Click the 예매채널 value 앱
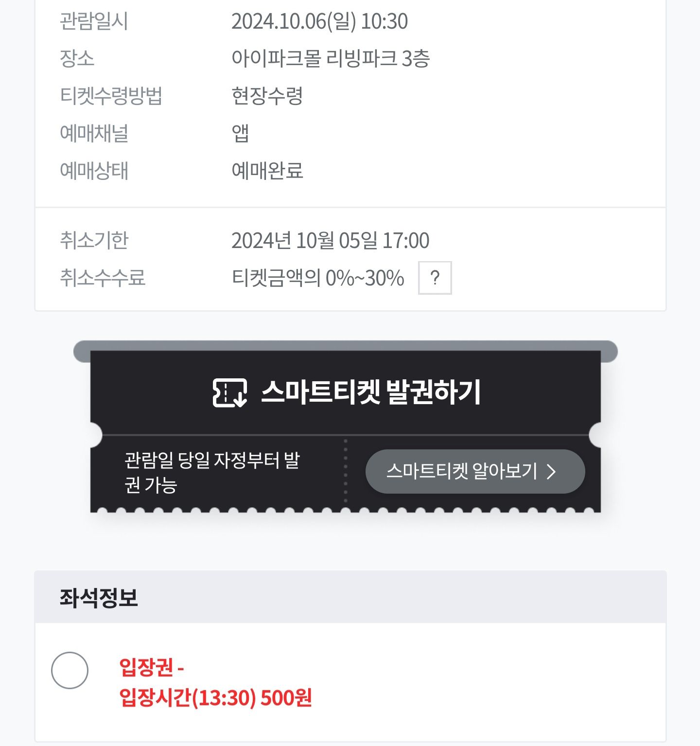Image resolution: width=700 pixels, height=746 pixels. pos(240,133)
